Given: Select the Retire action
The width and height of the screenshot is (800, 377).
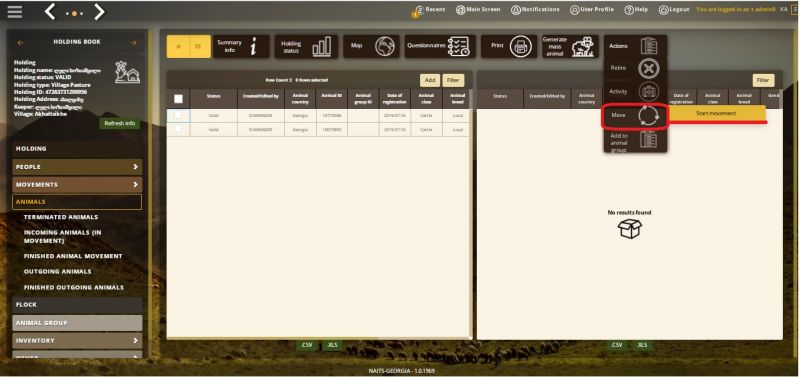Looking at the screenshot, I should pyautogui.click(x=635, y=68).
